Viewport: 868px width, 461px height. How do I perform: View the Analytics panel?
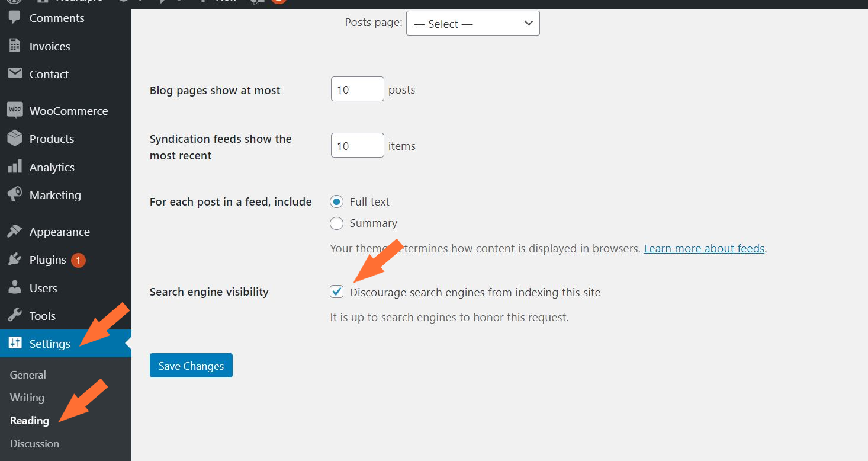point(53,167)
